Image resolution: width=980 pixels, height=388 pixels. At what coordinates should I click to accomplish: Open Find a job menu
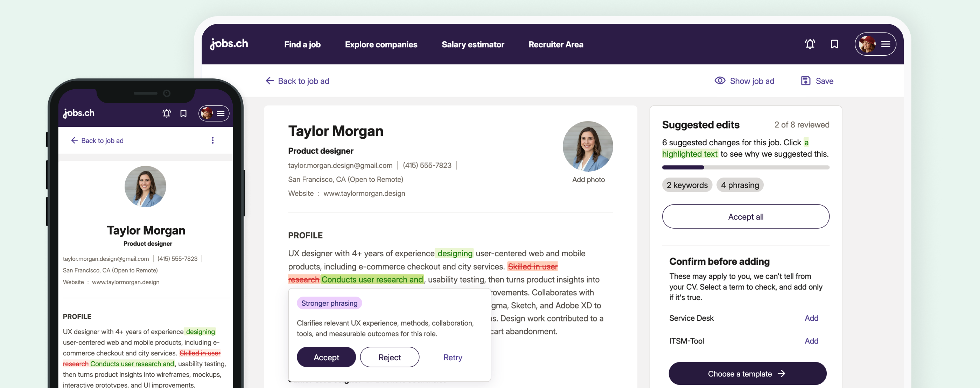tap(302, 44)
